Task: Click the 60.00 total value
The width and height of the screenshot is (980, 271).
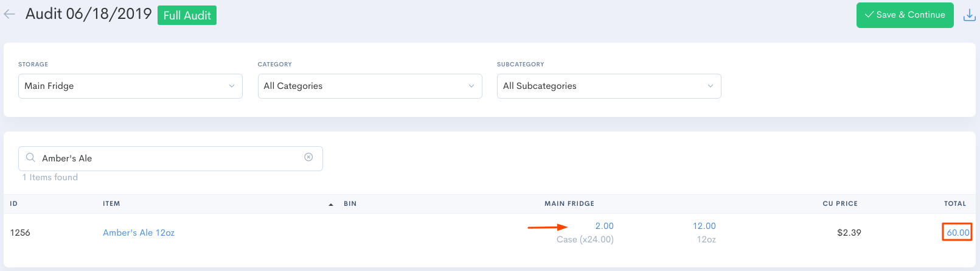Action: [x=957, y=233]
